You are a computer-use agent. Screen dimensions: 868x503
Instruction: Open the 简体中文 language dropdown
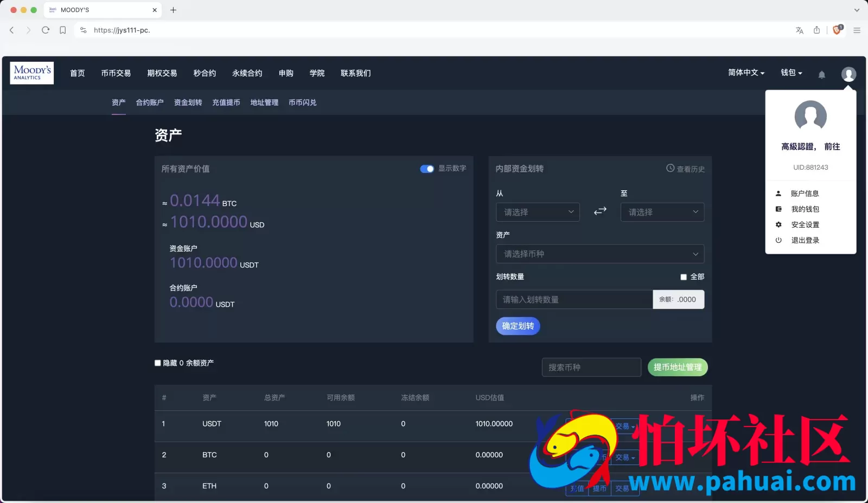pyautogui.click(x=746, y=73)
